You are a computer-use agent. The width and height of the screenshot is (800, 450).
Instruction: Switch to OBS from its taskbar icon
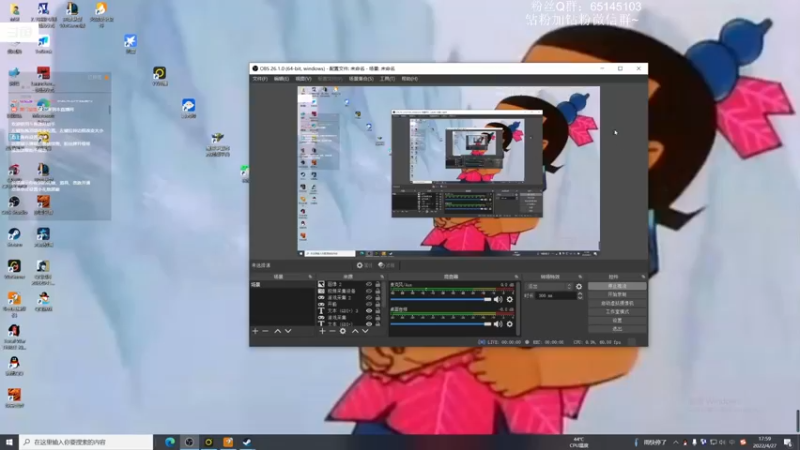[189, 442]
